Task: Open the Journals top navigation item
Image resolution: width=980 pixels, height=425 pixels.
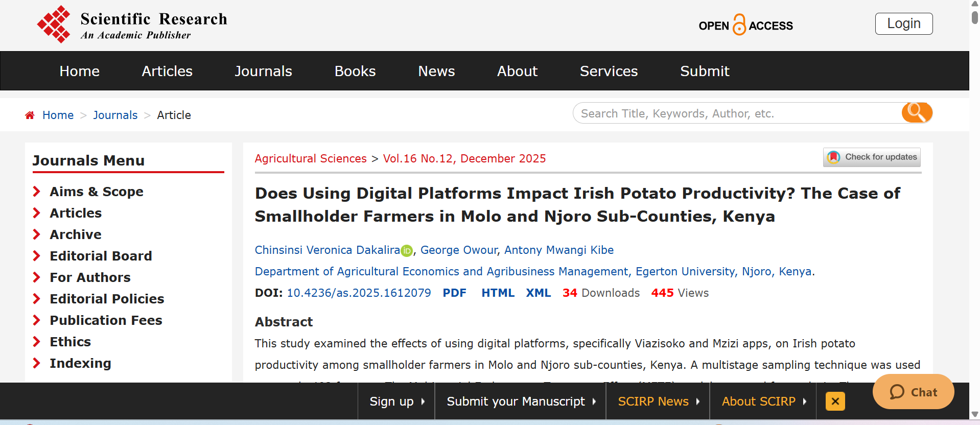Action: pos(263,71)
